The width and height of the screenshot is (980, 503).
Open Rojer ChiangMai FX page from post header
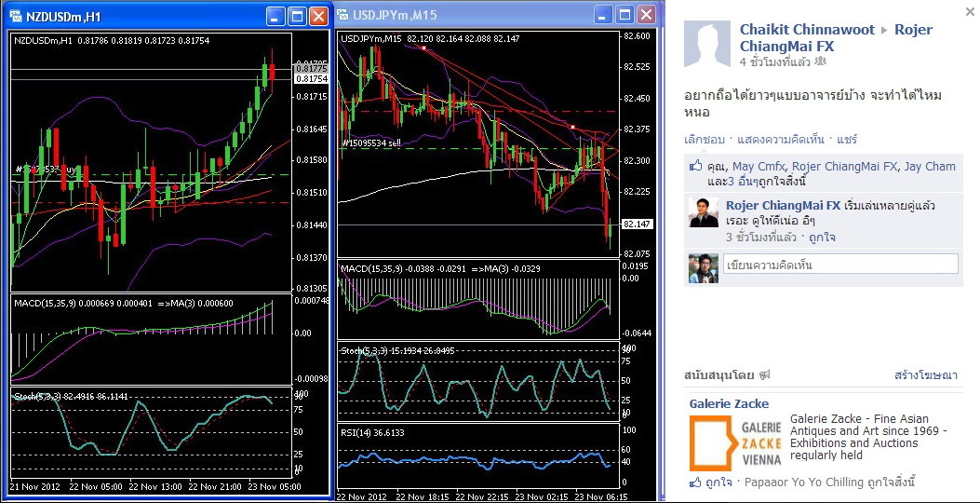click(837, 37)
